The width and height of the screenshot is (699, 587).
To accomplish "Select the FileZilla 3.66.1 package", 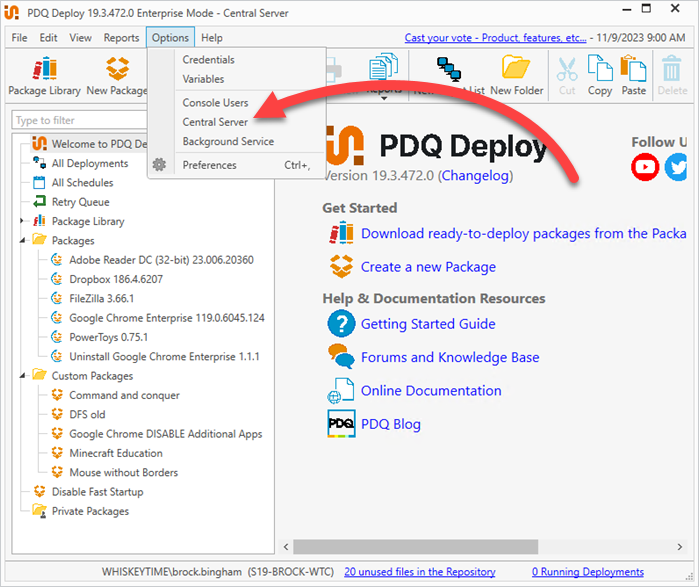I will point(102,298).
